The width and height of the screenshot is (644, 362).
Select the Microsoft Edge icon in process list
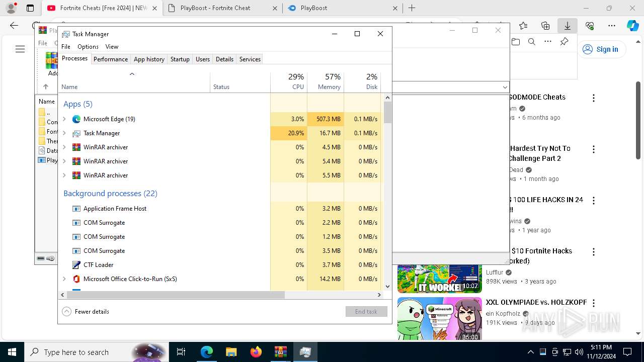[76, 119]
